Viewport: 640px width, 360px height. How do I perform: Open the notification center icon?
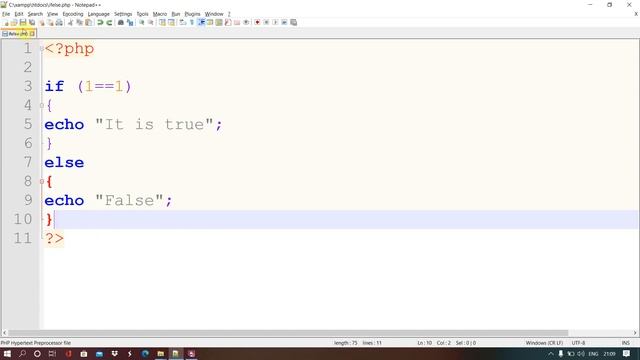coord(627,353)
